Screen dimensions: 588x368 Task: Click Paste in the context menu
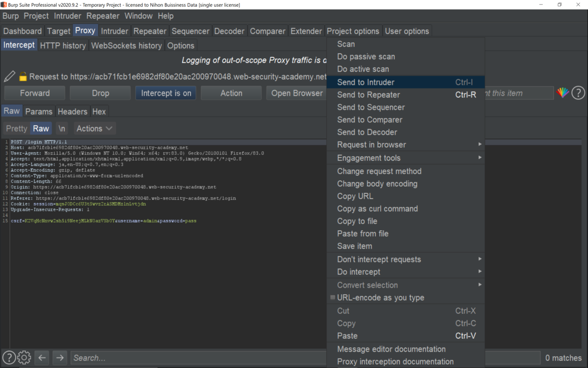tap(406, 336)
